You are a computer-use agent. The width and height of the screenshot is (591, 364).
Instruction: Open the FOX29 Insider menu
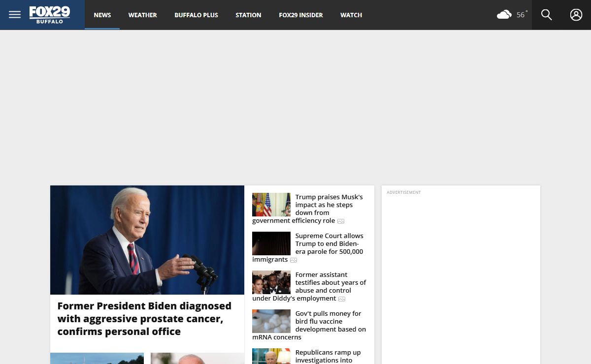[301, 15]
